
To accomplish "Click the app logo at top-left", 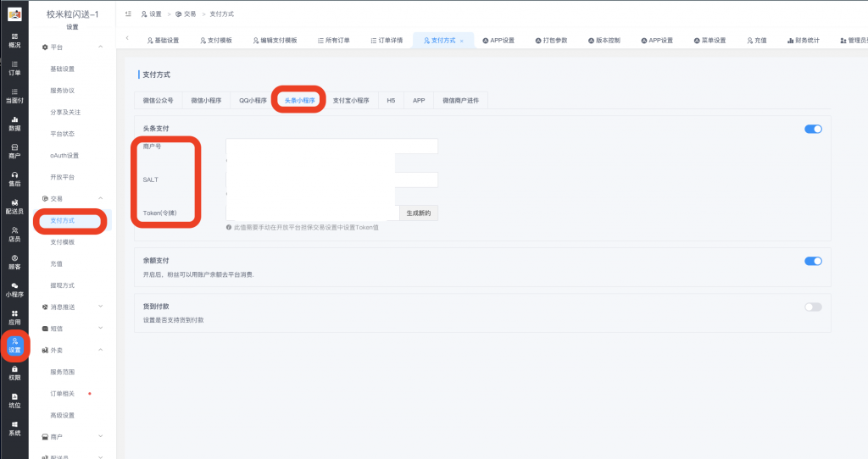I will pyautogui.click(x=14, y=14).
